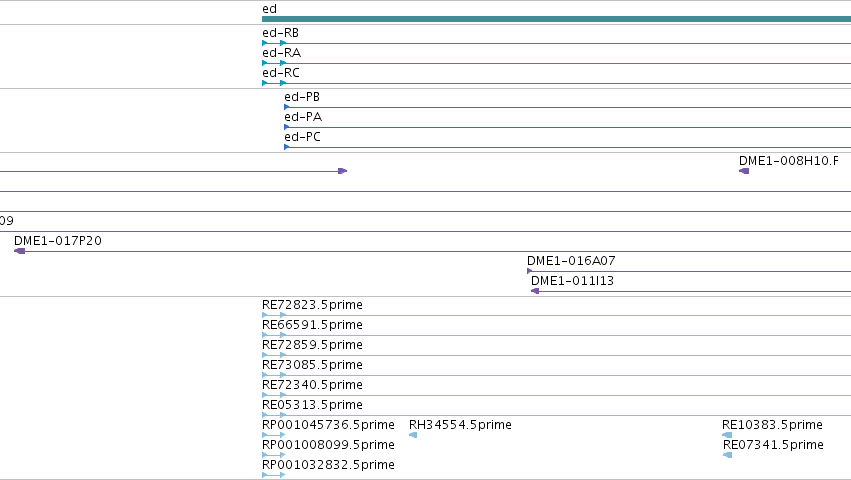Click the ed gene label
Viewport: 851px width, 480px height.
coord(269,9)
